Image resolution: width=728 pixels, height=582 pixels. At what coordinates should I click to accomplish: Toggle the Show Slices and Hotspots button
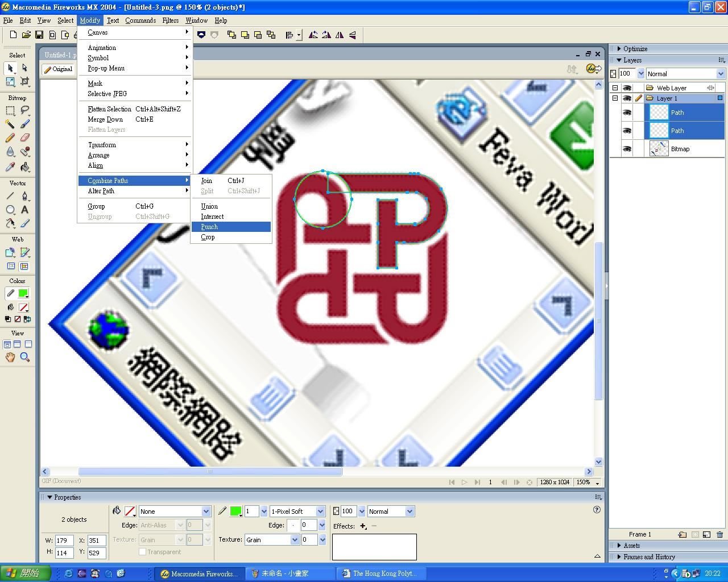[x=24, y=266]
